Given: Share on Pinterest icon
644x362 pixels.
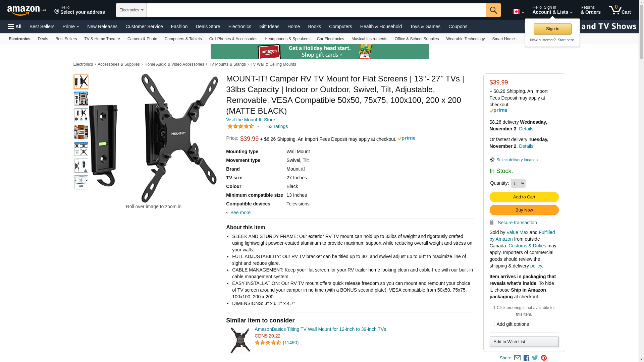Looking at the screenshot, I should pos(544,358).
